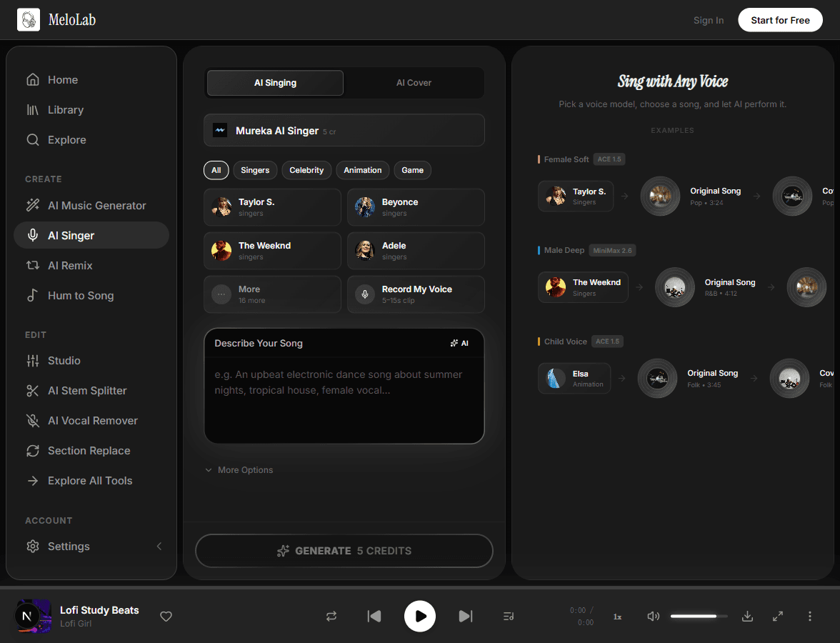840x643 pixels.
Task: Go to Explore in sidebar
Action: [x=91, y=140]
